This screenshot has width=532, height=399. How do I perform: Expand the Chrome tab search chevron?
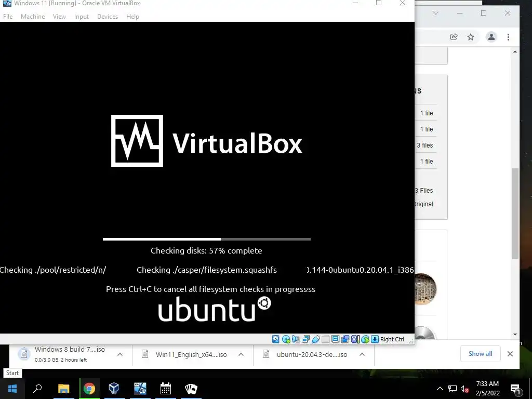[436, 13]
